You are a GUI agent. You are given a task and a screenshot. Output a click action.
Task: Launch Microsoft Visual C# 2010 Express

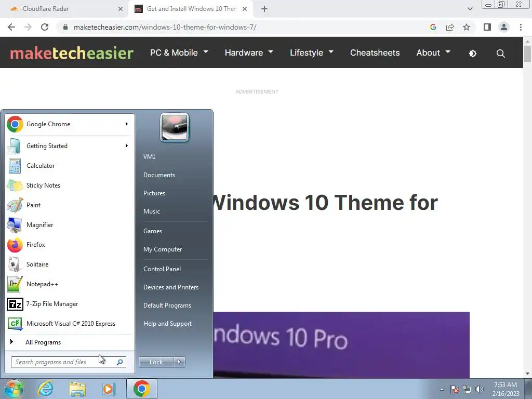(x=68, y=323)
